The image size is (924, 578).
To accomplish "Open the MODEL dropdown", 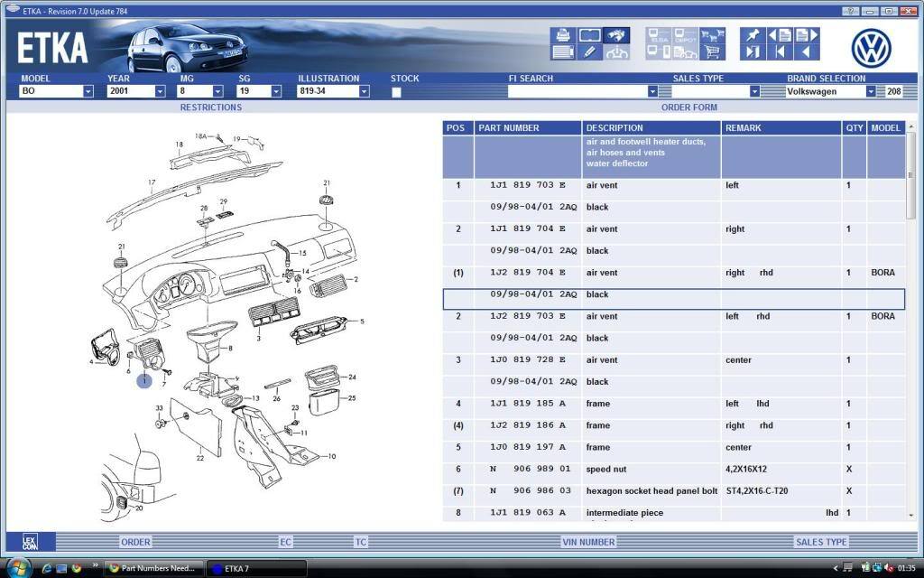I will [88, 91].
